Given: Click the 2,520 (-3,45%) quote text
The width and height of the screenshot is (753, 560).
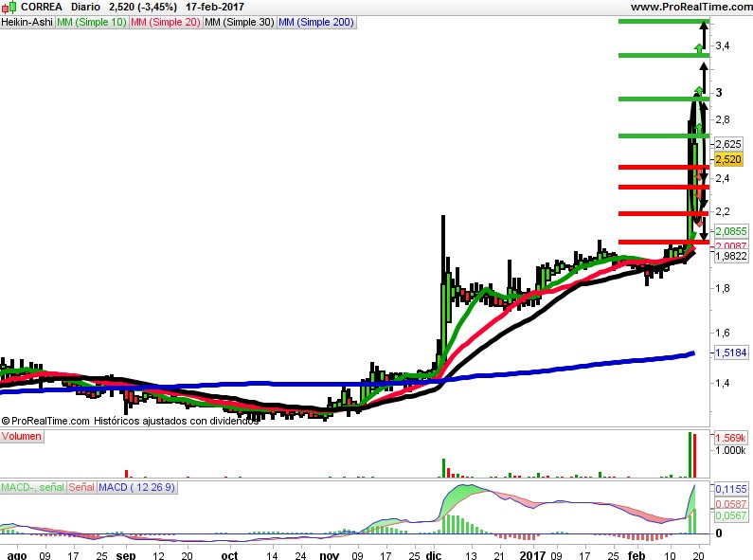Looking at the screenshot, I should (143, 7).
